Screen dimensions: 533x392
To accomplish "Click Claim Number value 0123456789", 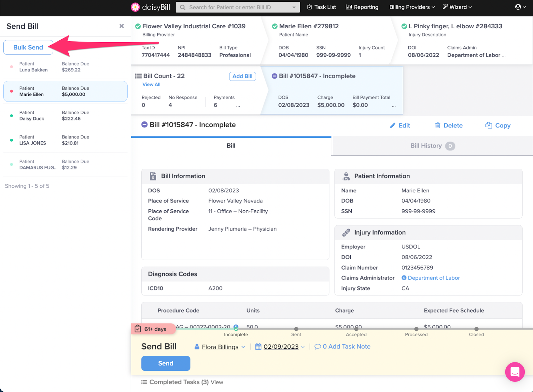I will [417, 268].
